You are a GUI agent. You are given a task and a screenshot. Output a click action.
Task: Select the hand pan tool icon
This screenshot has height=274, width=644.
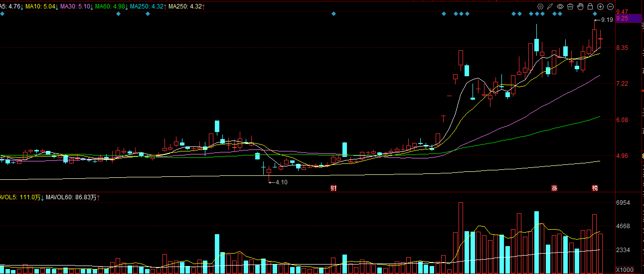[x=580, y=6]
